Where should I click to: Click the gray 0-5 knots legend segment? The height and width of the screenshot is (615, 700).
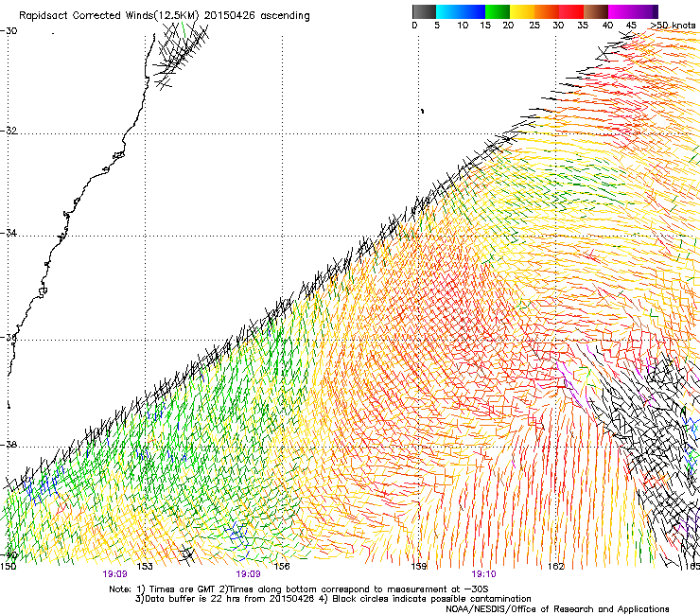(424, 11)
